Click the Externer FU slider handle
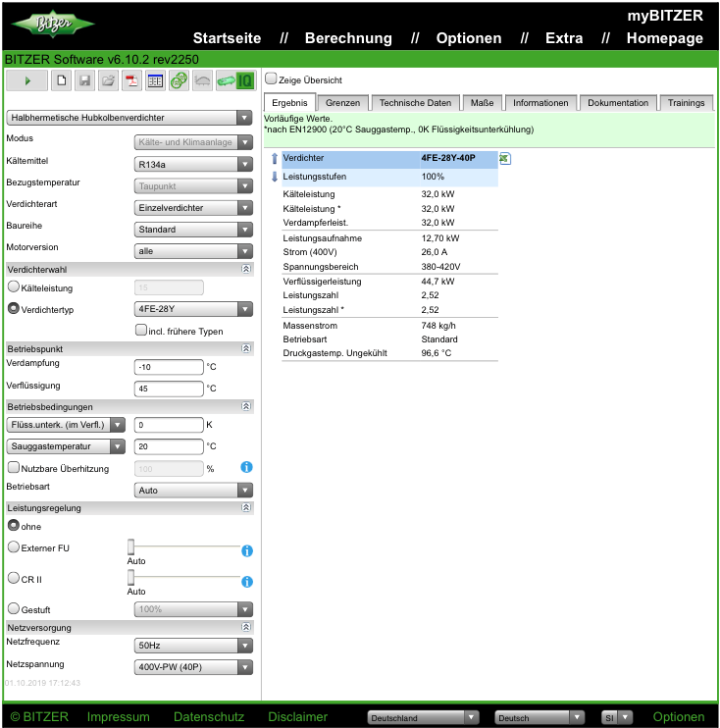The height and width of the screenshot is (728, 720). pos(130,546)
